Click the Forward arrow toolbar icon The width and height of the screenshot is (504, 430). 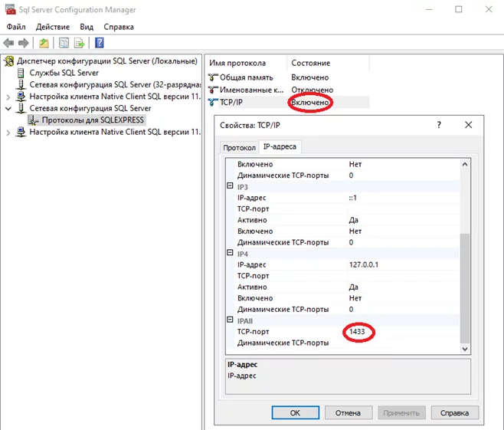coord(24,43)
